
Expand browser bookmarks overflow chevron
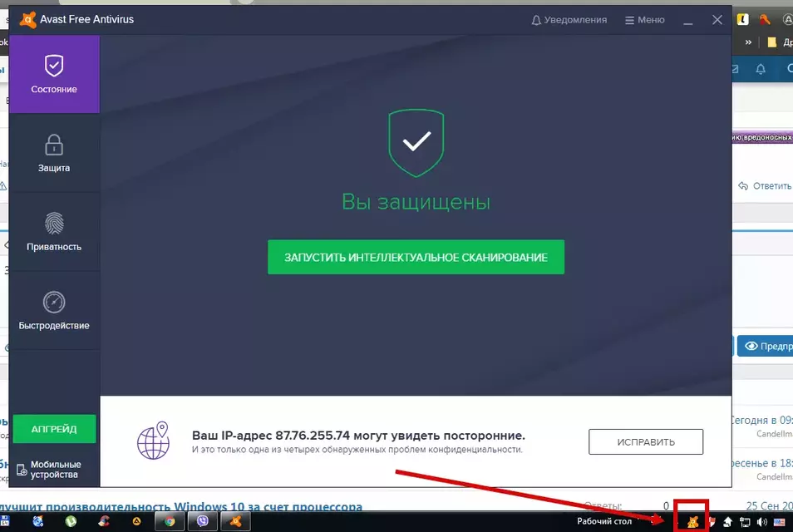(748, 42)
